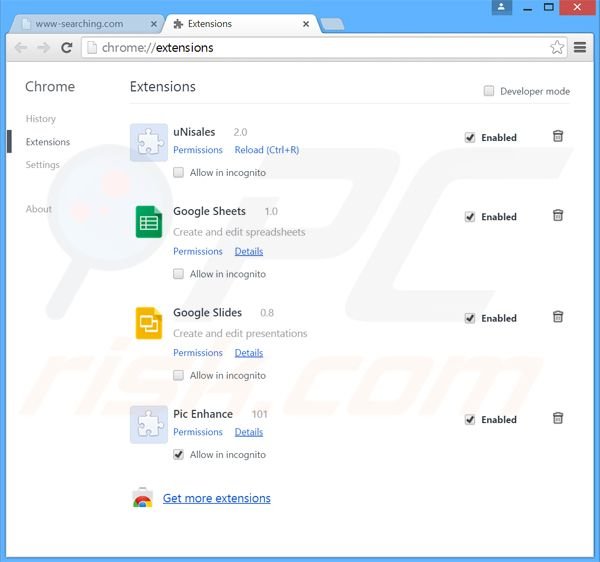Bookmark this page with the star icon
This screenshot has width=600, height=562.
(x=557, y=47)
